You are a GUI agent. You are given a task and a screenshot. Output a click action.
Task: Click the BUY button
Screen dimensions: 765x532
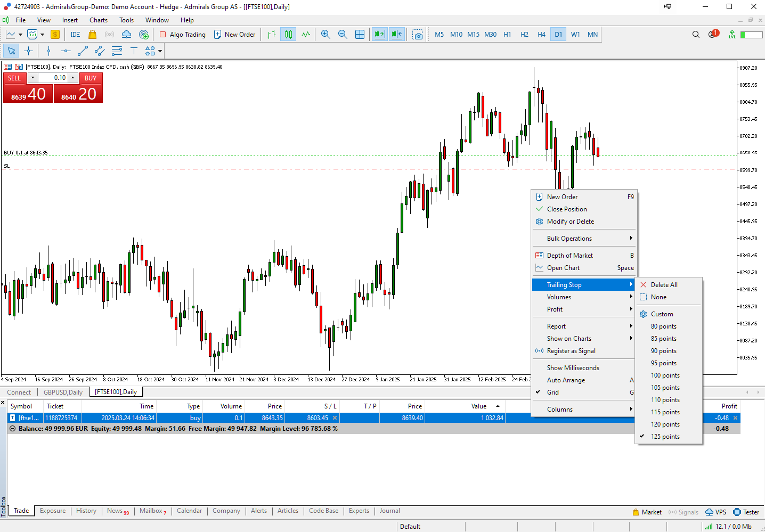[90, 78]
